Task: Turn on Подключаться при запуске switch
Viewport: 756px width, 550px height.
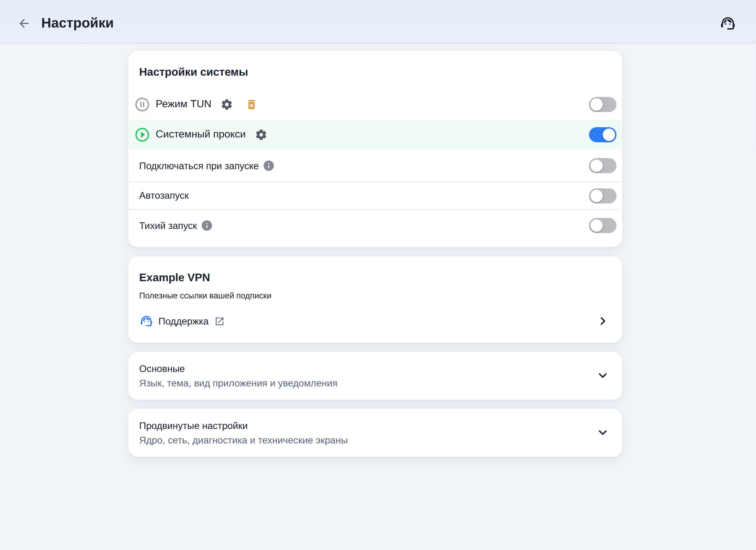Action: [602, 166]
